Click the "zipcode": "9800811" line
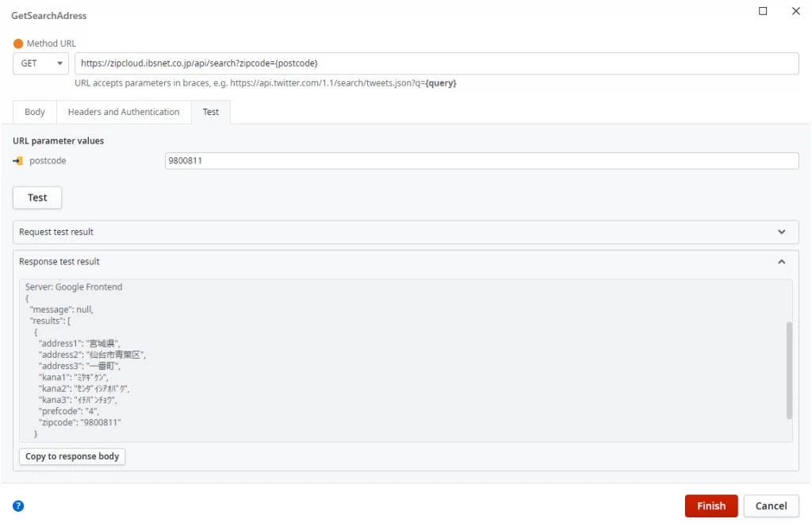 pos(79,423)
